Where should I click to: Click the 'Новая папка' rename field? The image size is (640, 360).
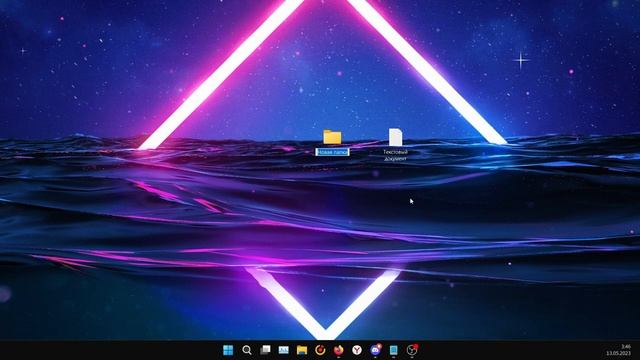pos(332,152)
